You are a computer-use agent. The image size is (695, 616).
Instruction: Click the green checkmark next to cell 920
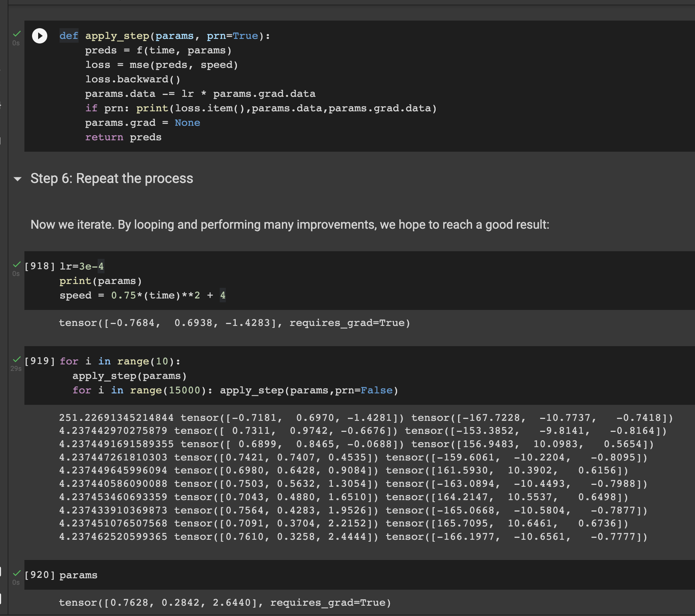coord(17,573)
